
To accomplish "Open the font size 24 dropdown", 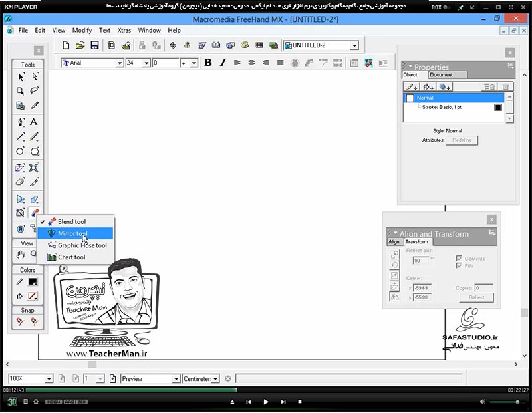I will (146, 63).
